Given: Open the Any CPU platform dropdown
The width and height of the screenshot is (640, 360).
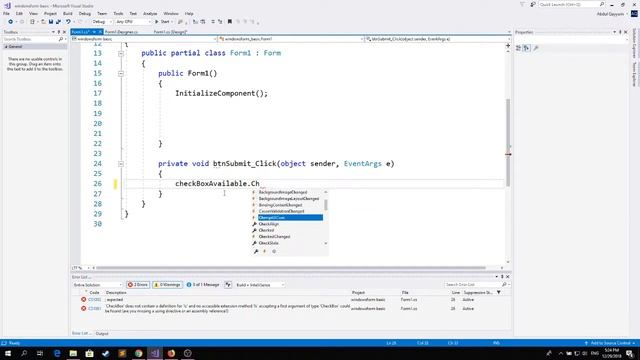Looking at the screenshot, I should point(133,22).
